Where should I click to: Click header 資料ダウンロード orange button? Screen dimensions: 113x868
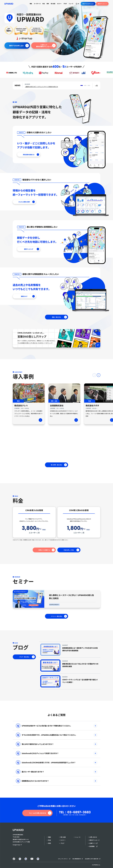[102, 4]
